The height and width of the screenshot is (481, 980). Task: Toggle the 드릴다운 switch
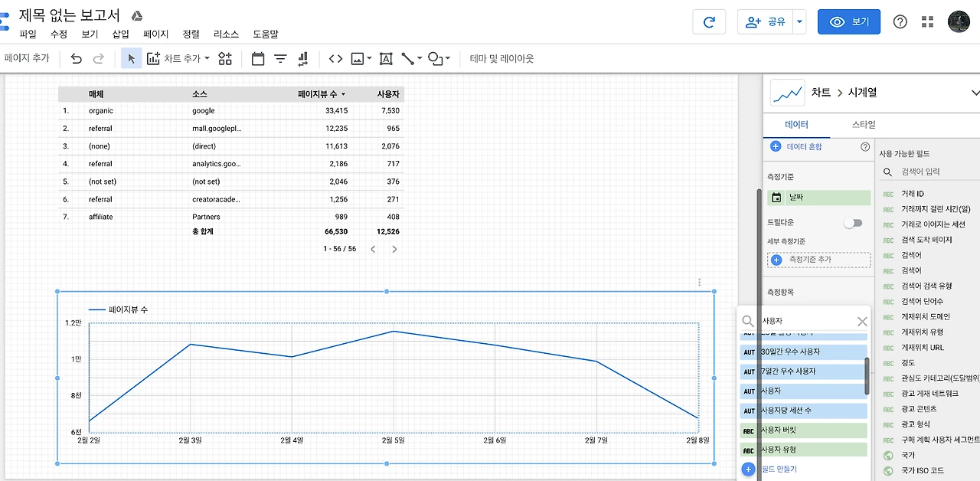point(852,223)
